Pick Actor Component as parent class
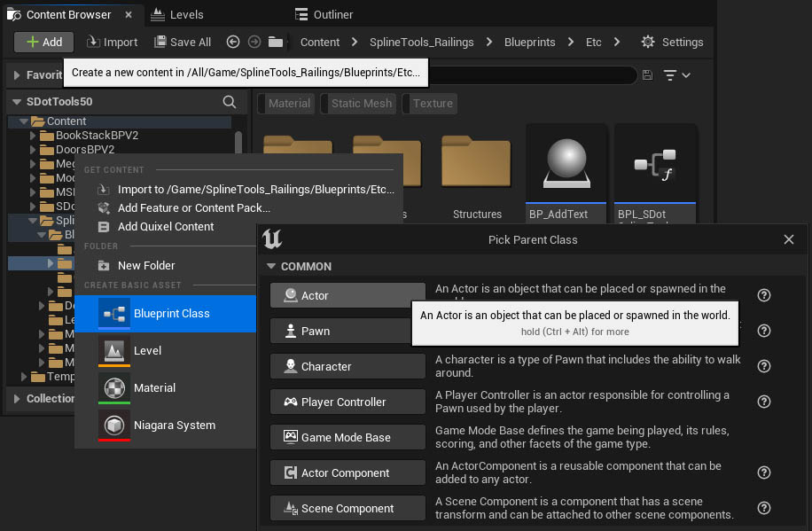The image size is (812, 531). pos(347,473)
